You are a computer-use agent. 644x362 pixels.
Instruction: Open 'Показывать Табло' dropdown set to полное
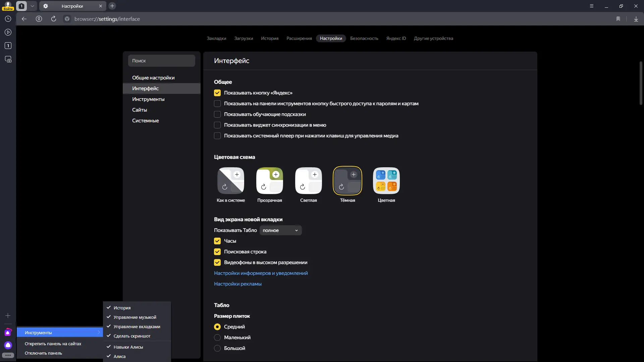pyautogui.click(x=280, y=230)
